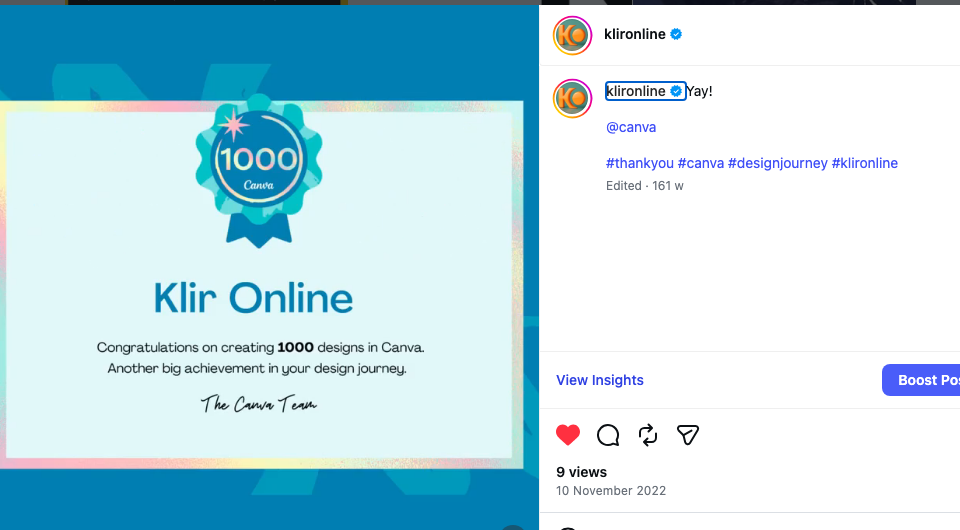Open the #designjourney hashtag
960x530 pixels.
coord(778,163)
